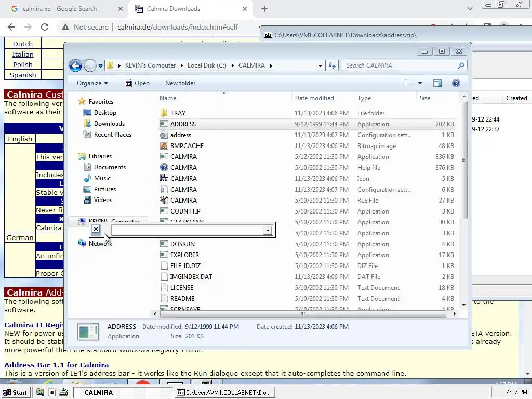
Task: Open Downloads in the navigation pane
Action: 109,124
